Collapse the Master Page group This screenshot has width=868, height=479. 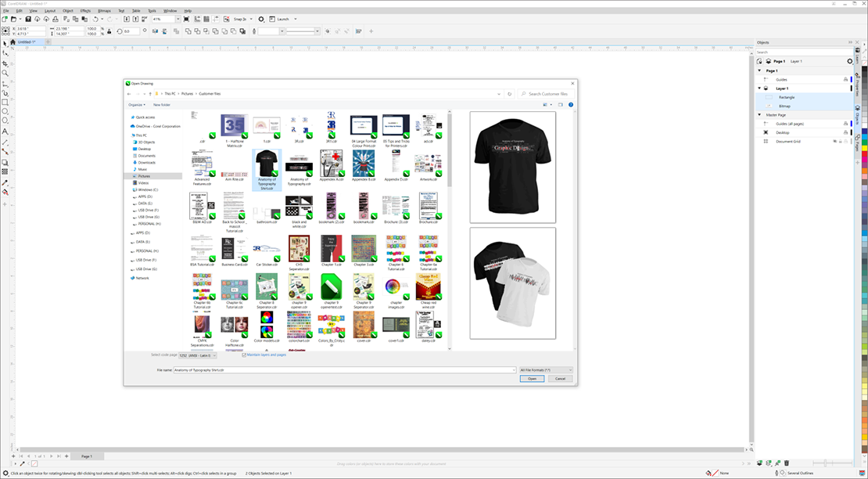[x=759, y=115]
